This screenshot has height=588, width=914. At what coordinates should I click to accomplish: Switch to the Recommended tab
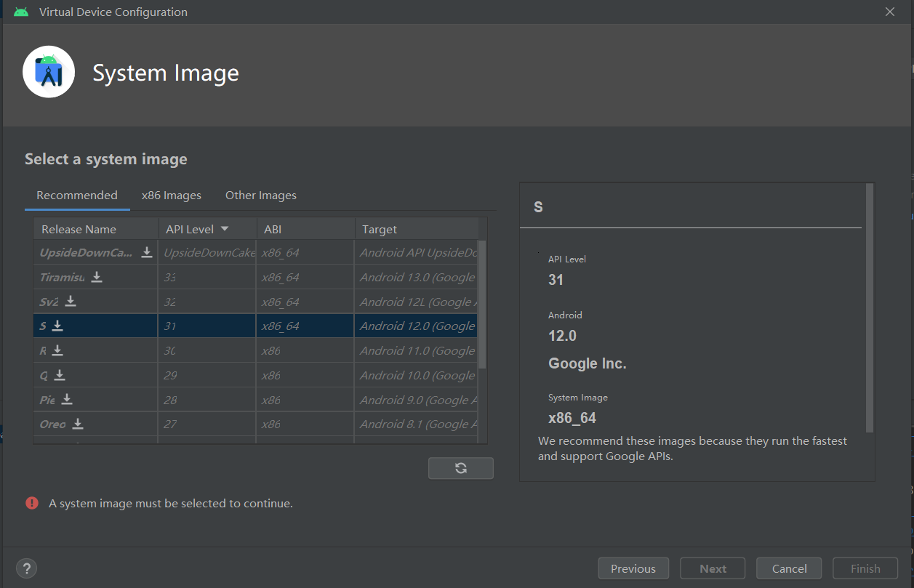pos(77,196)
